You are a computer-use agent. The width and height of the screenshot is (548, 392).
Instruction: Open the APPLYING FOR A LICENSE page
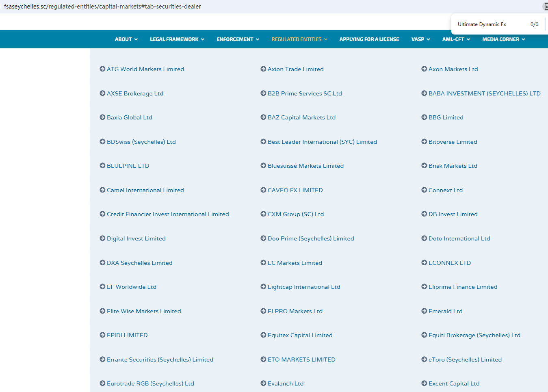click(x=369, y=39)
